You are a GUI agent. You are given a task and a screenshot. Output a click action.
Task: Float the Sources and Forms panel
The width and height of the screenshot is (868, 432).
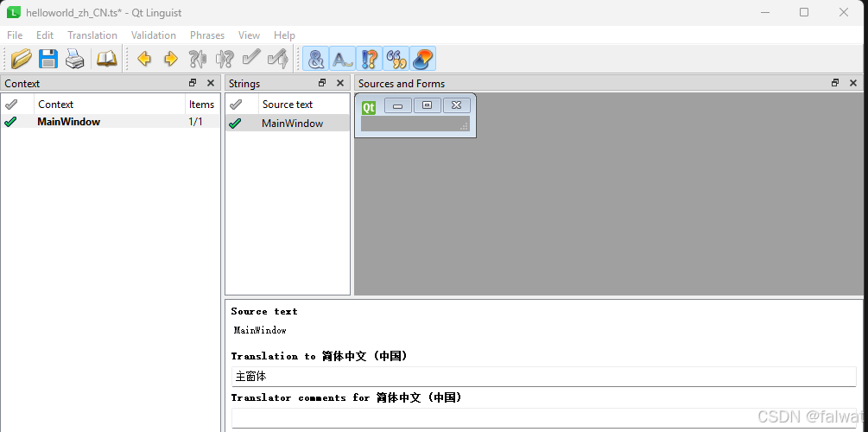click(x=835, y=83)
